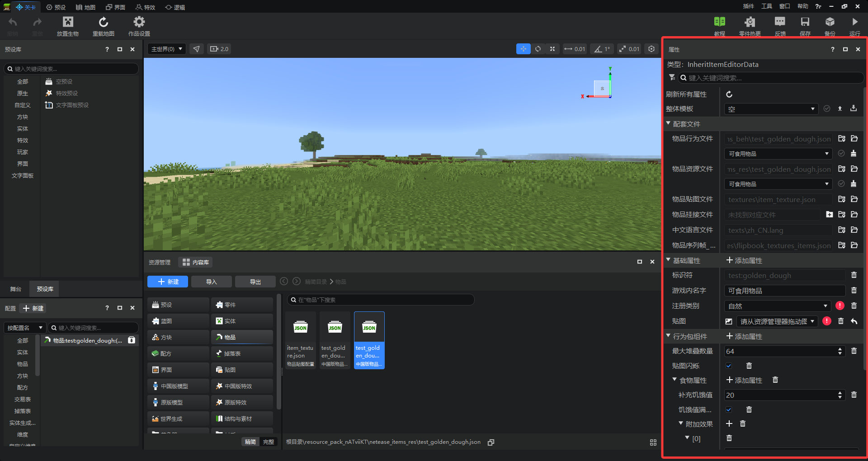Screen dimensions: 868x461
Task: Open the 工具 menu
Action: pos(767,6)
